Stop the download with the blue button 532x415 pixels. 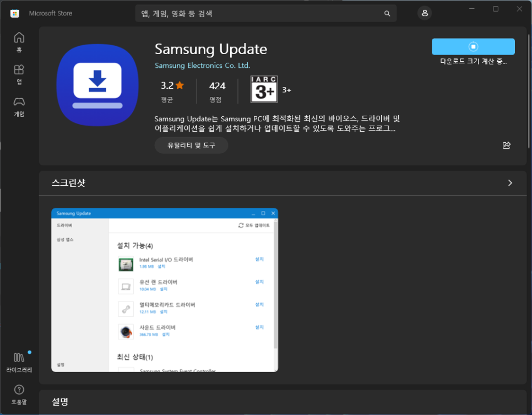pyautogui.click(x=473, y=46)
